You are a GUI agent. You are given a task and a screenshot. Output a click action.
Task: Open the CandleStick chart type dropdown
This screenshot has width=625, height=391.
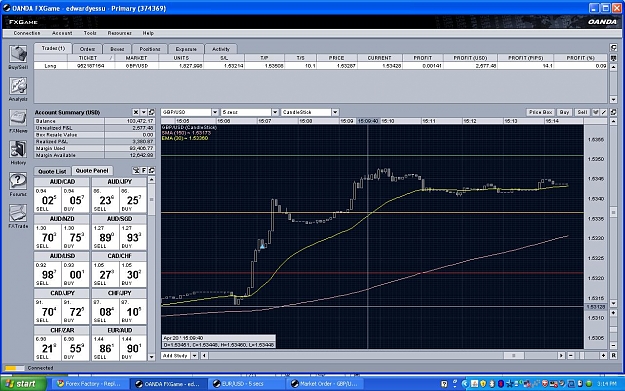click(x=335, y=112)
